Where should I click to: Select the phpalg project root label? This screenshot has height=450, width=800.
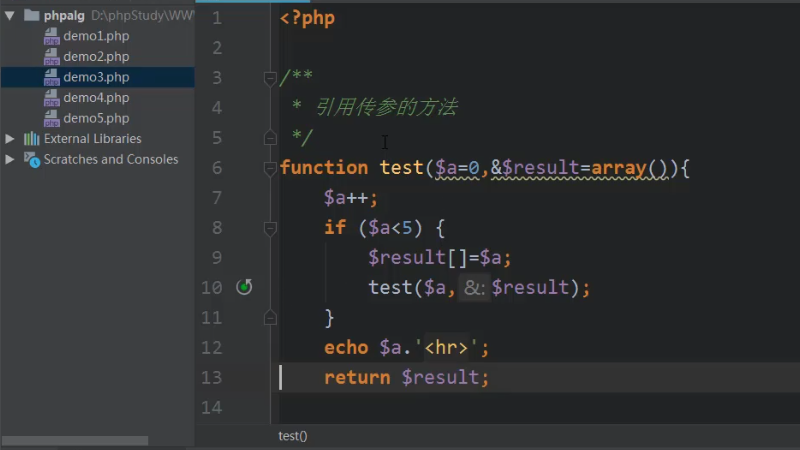(x=64, y=16)
